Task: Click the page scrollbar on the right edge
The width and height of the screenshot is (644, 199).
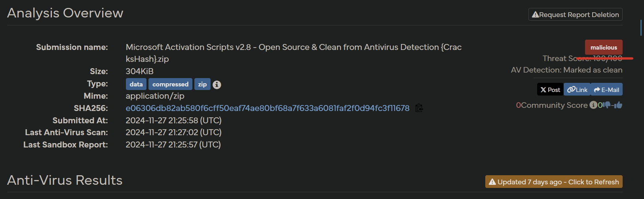Action: [641, 28]
